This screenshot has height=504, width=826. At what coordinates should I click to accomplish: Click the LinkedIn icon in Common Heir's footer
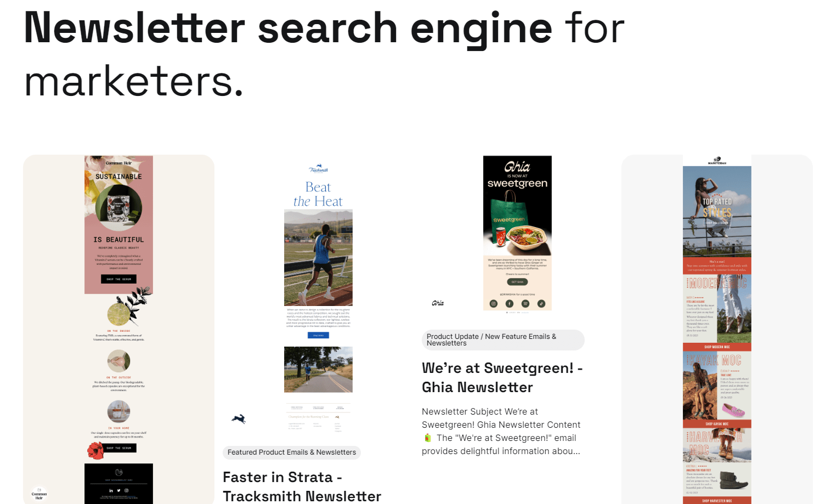[111, 490]
